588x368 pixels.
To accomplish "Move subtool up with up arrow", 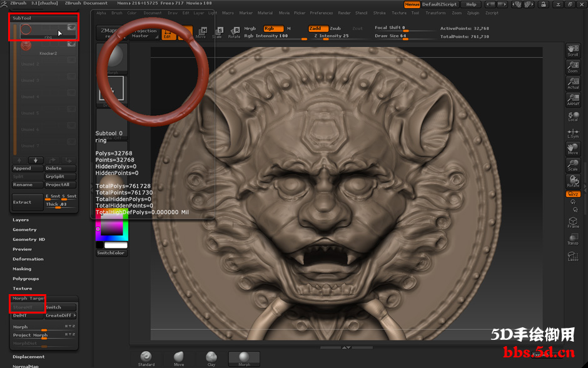I will pyautogui.click(x=19, y=160).
